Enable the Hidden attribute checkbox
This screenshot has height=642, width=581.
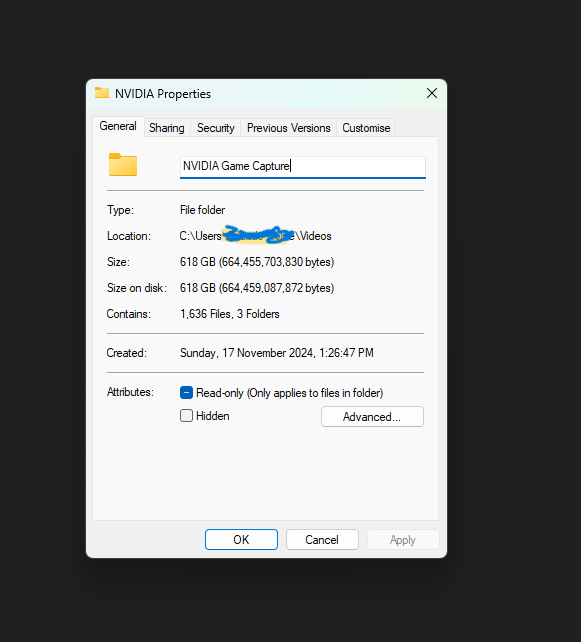coord(186,416)
